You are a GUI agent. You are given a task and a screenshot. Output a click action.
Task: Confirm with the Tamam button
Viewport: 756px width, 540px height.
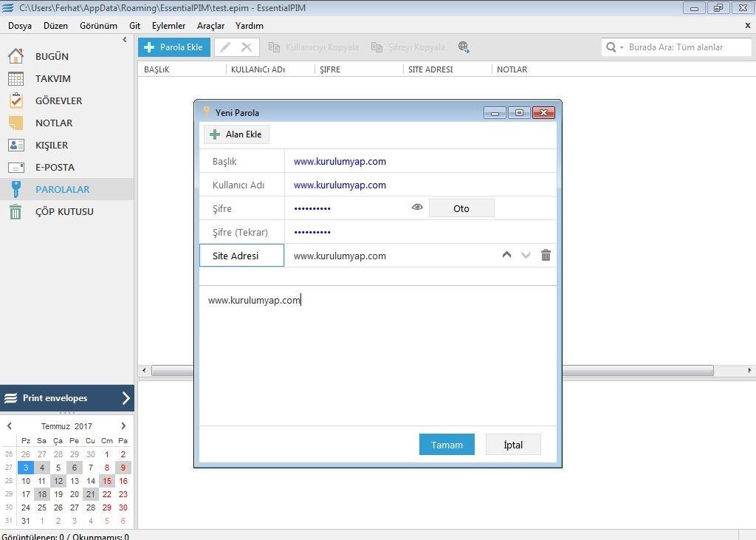point(447,445)
